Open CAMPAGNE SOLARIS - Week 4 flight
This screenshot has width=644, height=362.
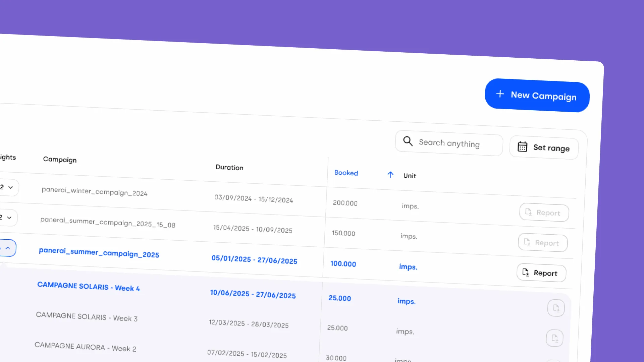pos(89,287)
